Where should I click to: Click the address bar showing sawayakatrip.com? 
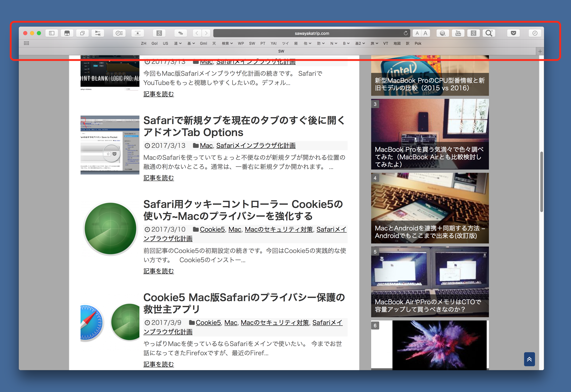(x=312, y=33)
